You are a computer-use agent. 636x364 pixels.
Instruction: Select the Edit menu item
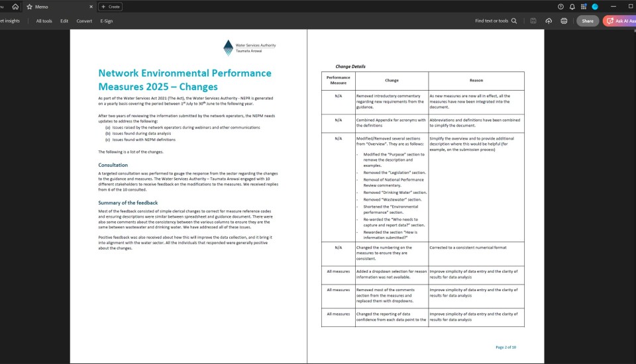(64, 21)
